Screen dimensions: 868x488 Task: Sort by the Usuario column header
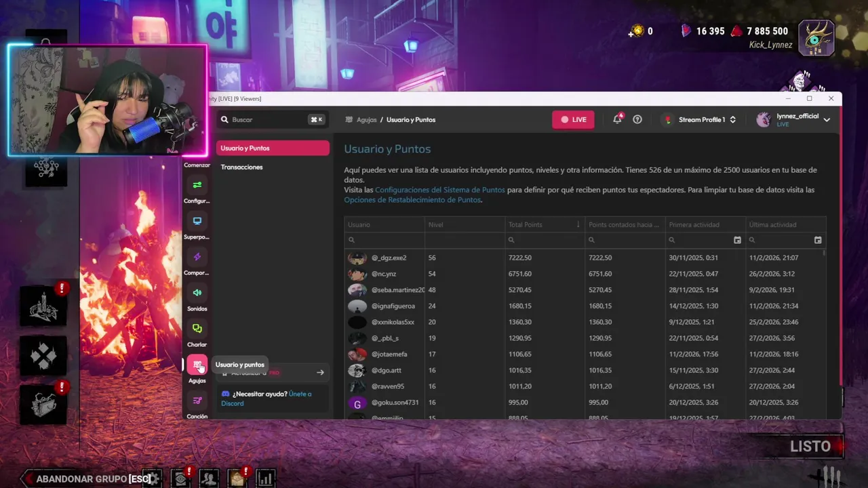384,224
